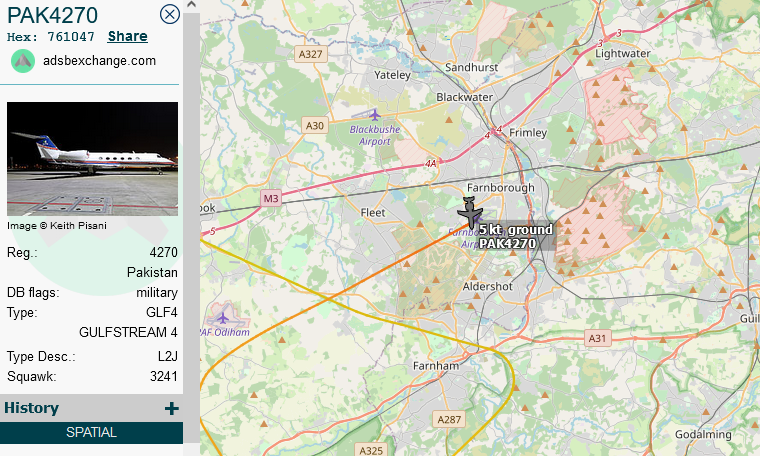Click the A327 road shield label

click(x=310, y=54)
